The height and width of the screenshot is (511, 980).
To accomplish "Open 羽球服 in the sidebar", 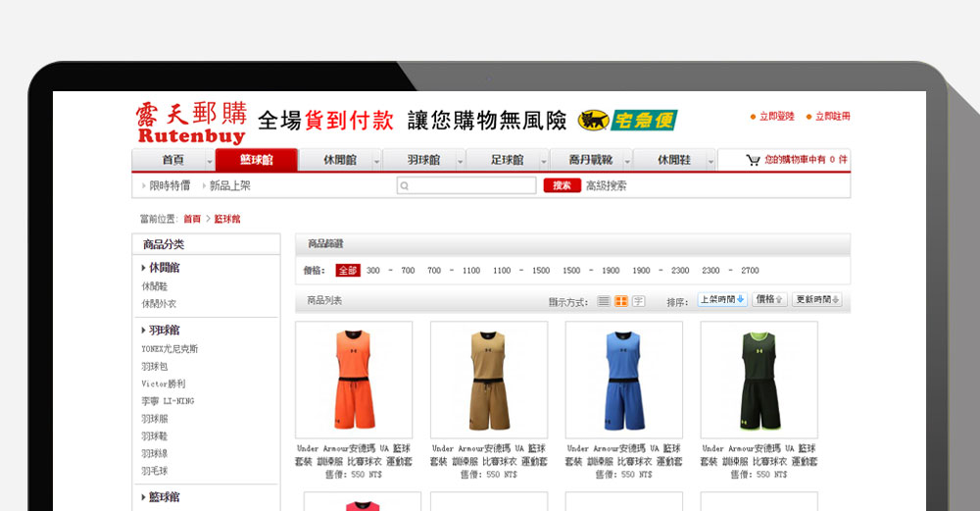I will (155, 419).
